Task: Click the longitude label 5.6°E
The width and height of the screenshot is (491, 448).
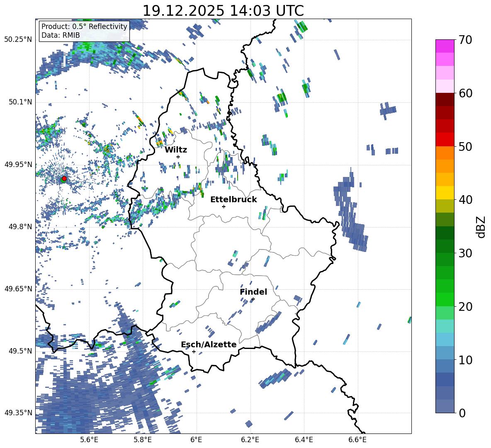Action: (x=89, y=440)
